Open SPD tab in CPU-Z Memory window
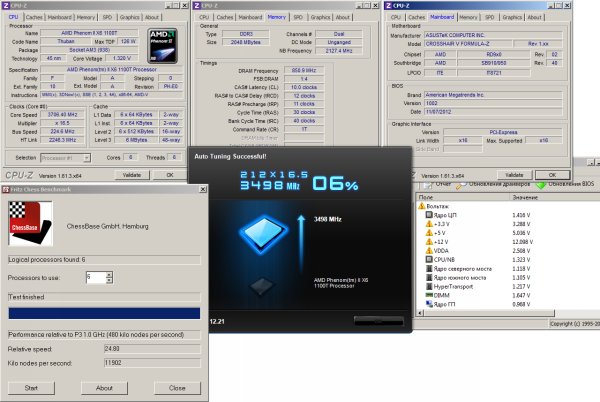 point(298,17)
